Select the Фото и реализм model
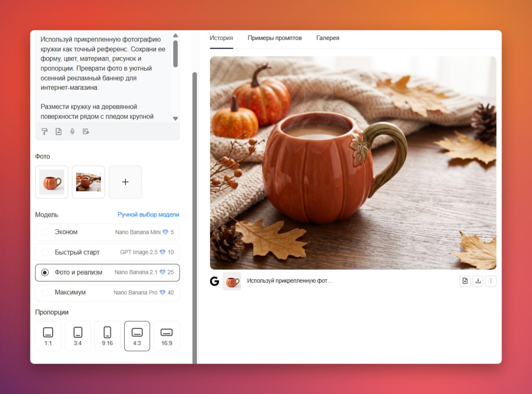This screenshot has height=394, width=532. pos(107,272)
